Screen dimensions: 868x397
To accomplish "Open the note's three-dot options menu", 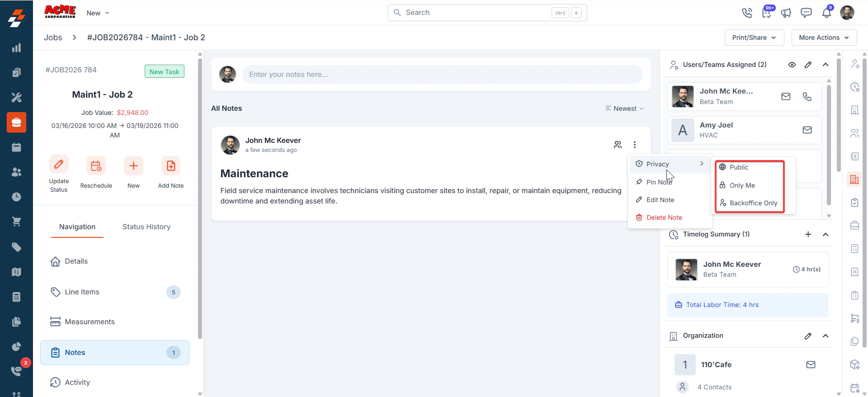I will (x=635, y=145).
